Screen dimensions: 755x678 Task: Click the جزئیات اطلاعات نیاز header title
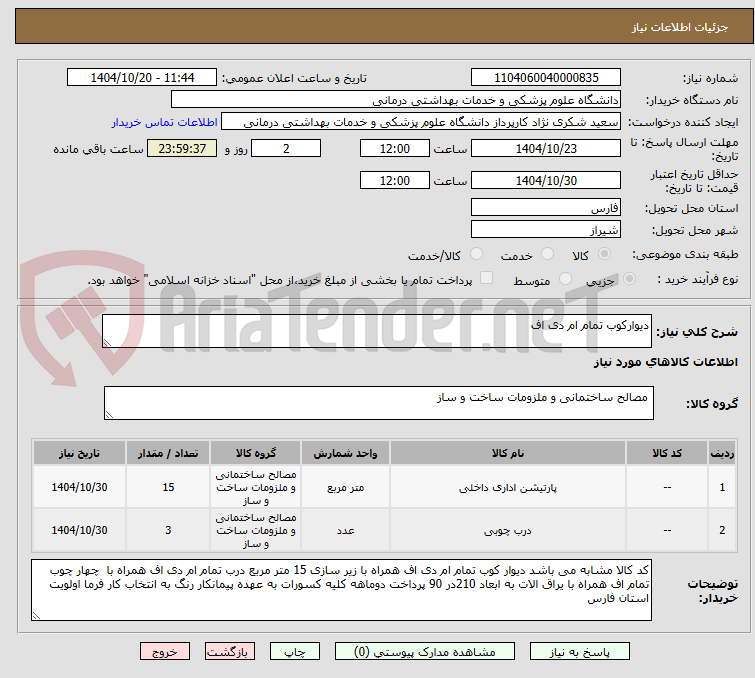click(679, 27)
